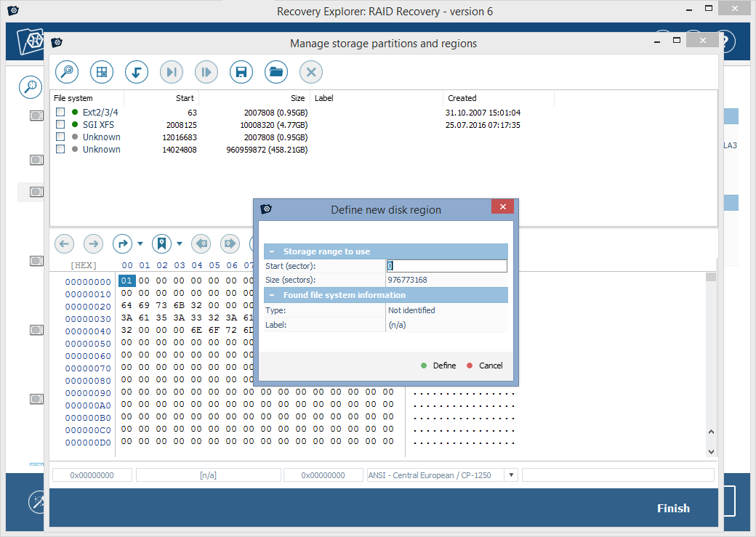Click the skip-to-next toolbar icon
The width and height of the screenshot is (756, 537).
pos(171,73)
